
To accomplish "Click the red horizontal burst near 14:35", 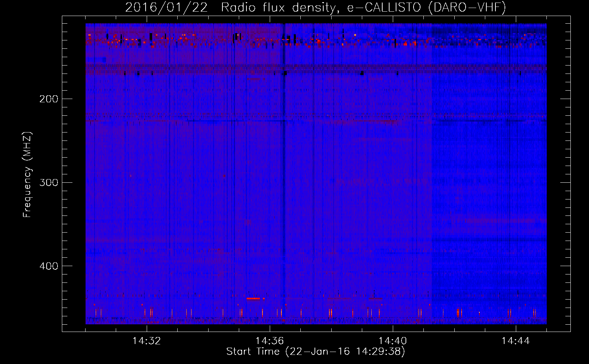I will point(253,298).
